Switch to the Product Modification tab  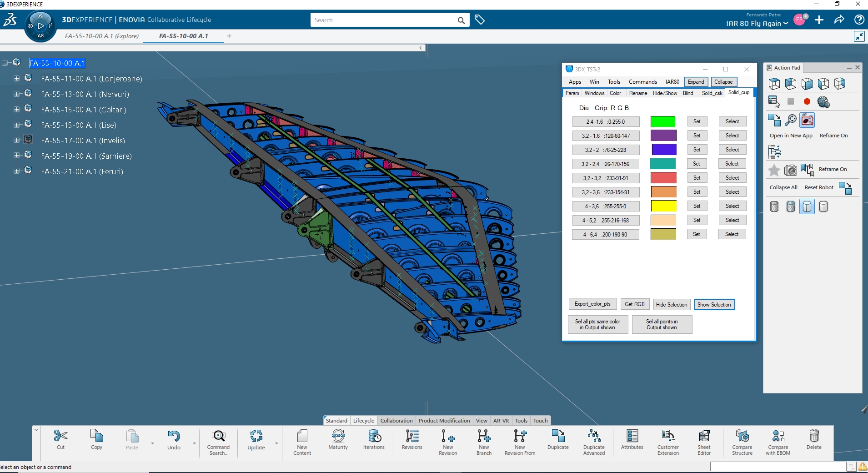point(444,421)
